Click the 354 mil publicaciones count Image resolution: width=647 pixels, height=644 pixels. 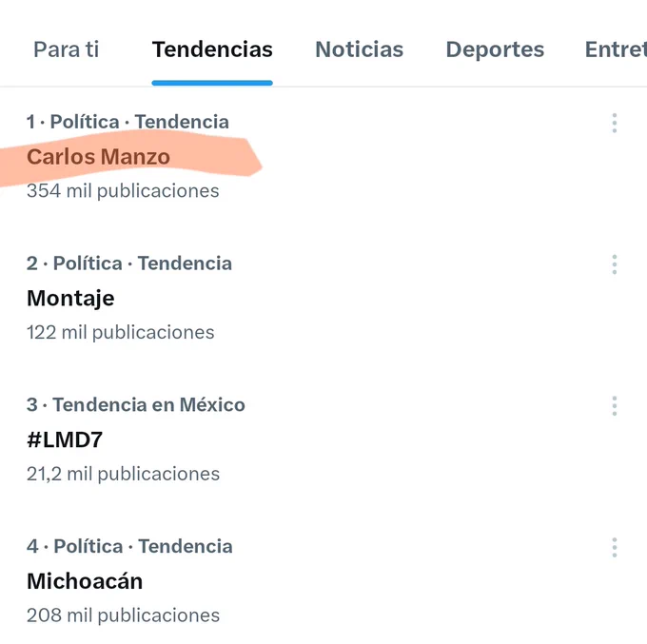coord(123,191)
